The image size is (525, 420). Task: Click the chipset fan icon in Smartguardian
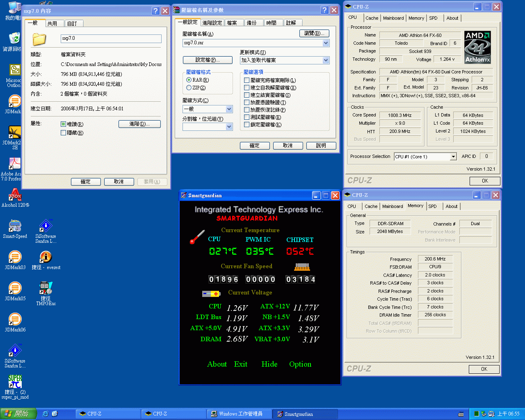302,267
